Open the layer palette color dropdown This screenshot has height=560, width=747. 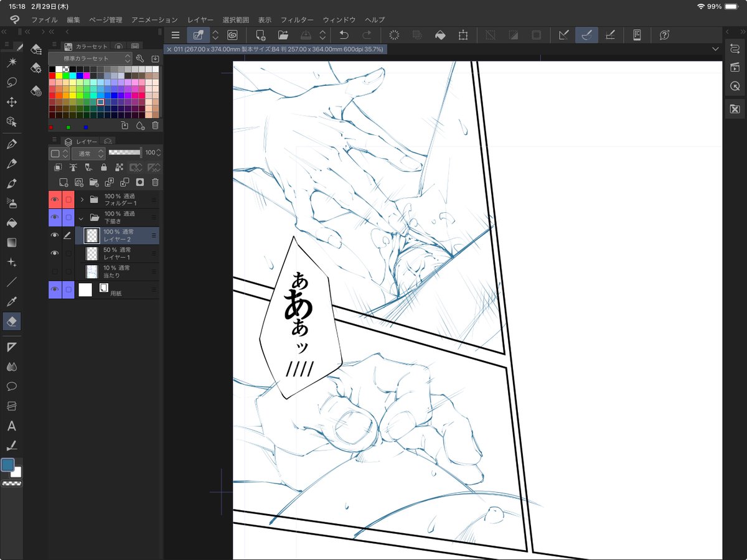60,153
